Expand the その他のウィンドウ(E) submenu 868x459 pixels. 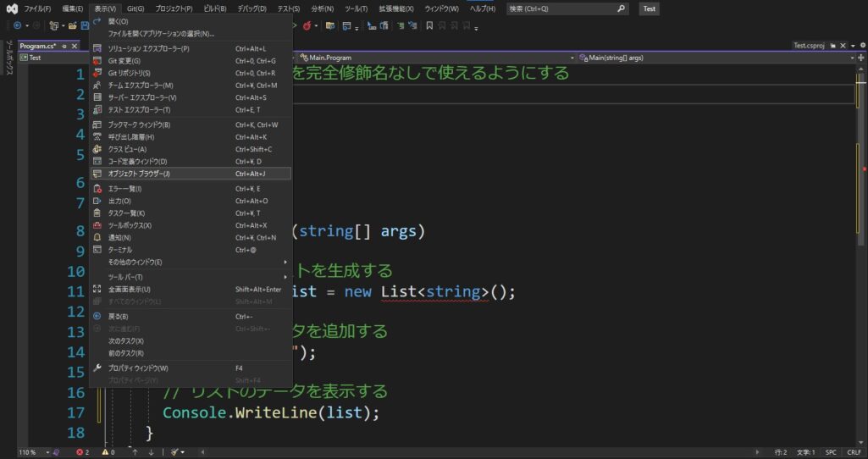(x=191, y=262)
